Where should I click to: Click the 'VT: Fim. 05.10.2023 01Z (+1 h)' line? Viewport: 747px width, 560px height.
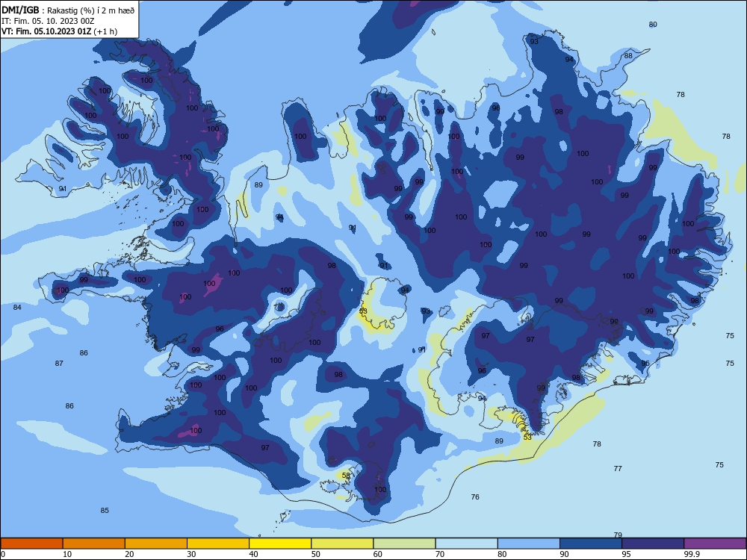coord(59,31)
